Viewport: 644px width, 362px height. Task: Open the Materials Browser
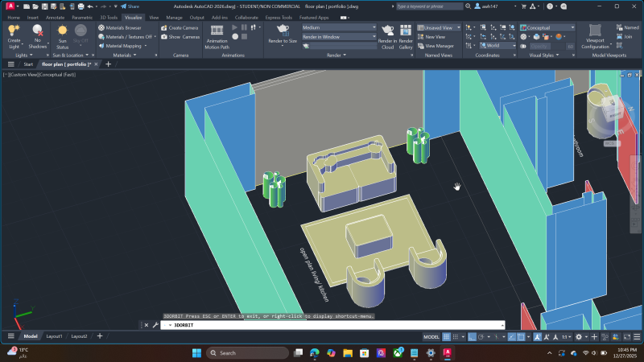(x=119, y=27)
